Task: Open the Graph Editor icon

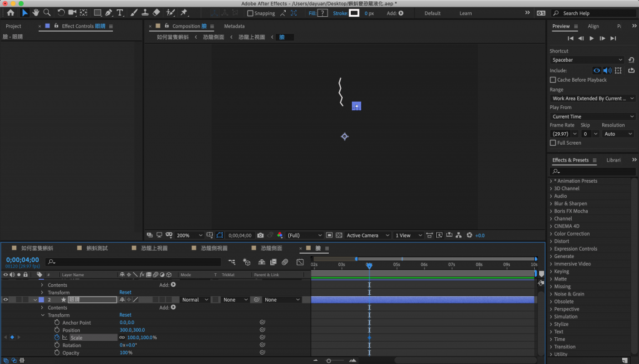Action: click(x=300, y=262)
